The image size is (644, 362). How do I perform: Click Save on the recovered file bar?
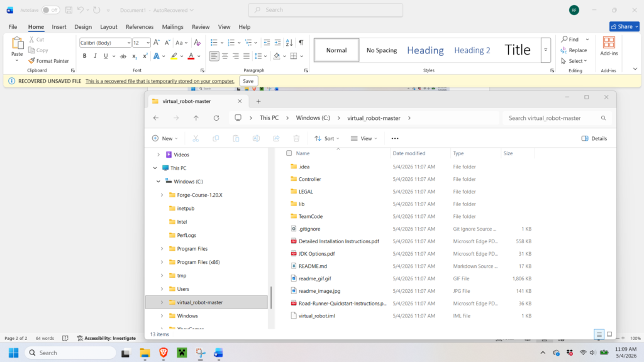coord(248,81)
